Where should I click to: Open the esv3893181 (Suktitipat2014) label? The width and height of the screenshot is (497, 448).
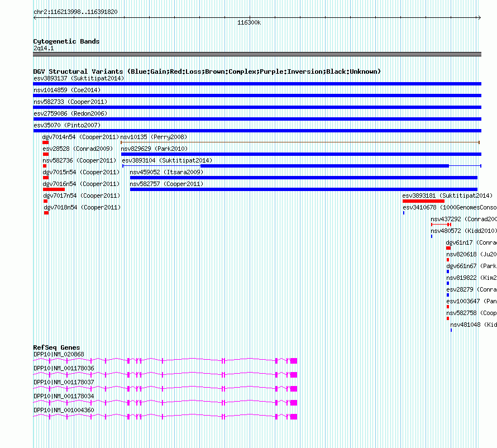[447, 196]
